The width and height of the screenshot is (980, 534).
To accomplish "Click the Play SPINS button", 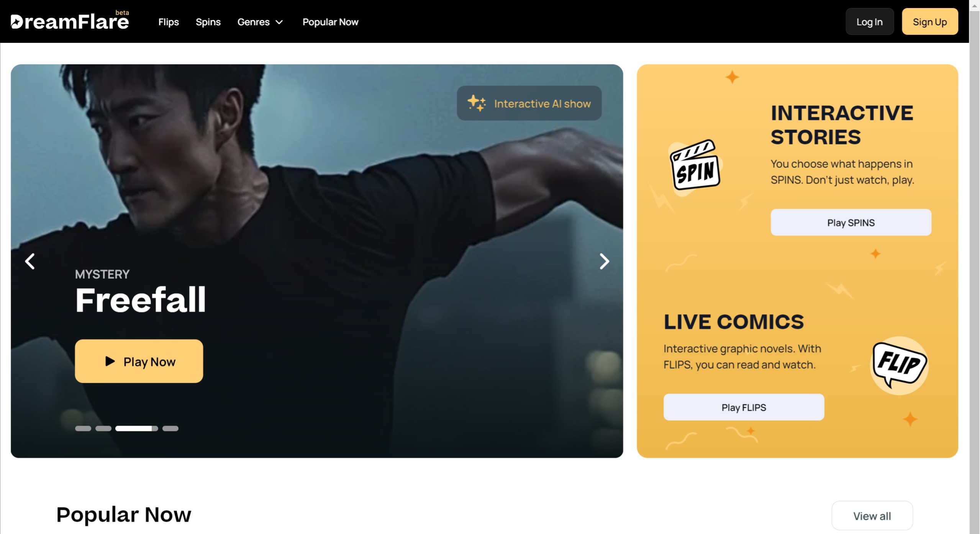I will click(x=851, y=222).
